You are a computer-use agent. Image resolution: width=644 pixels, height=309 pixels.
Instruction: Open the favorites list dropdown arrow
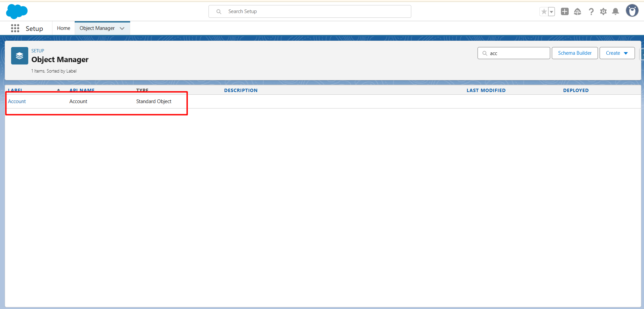pos(552,12)
